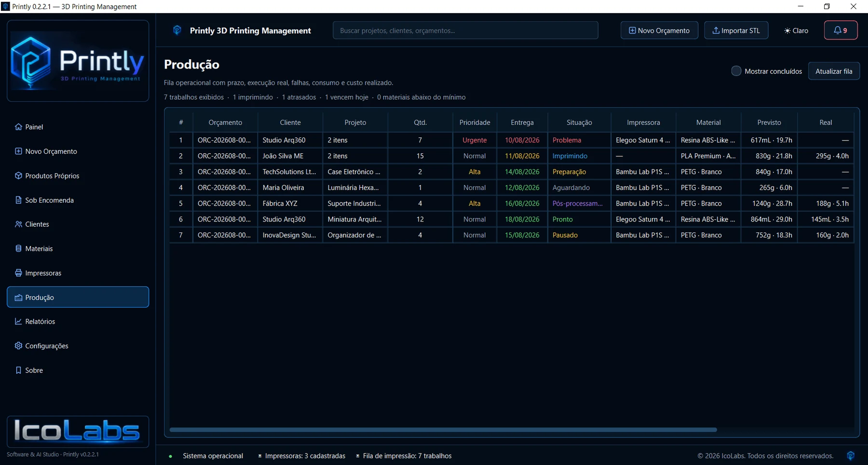The width and height of the screenshot is (868, 465).
Task: Open the Relatórios menu item
Action: 78,321
